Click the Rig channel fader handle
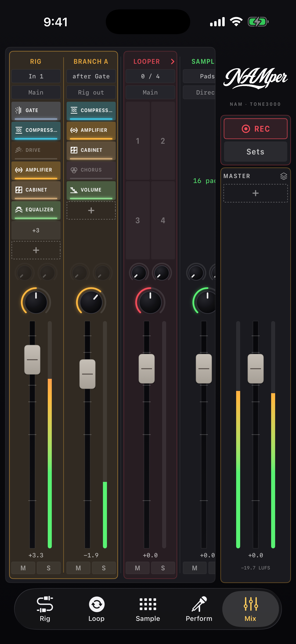 point(32,360)
